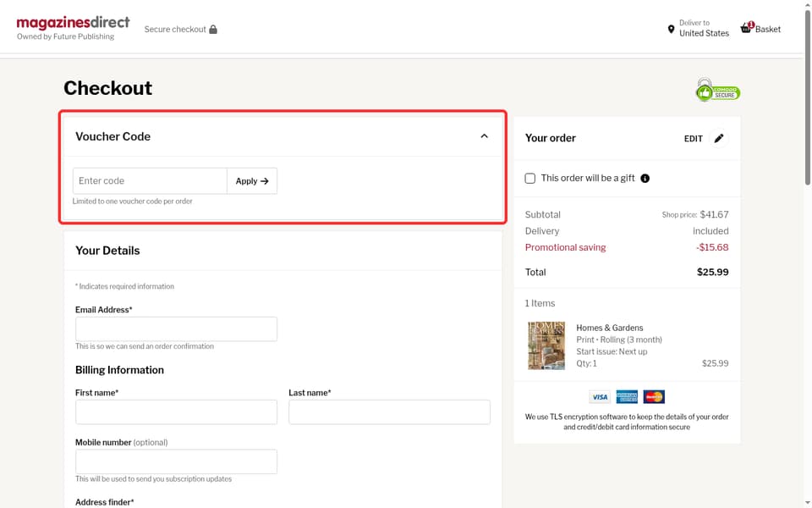Click the American Express card icon
Viewport: 812px width, 508px height.
[x=627, y=397]
